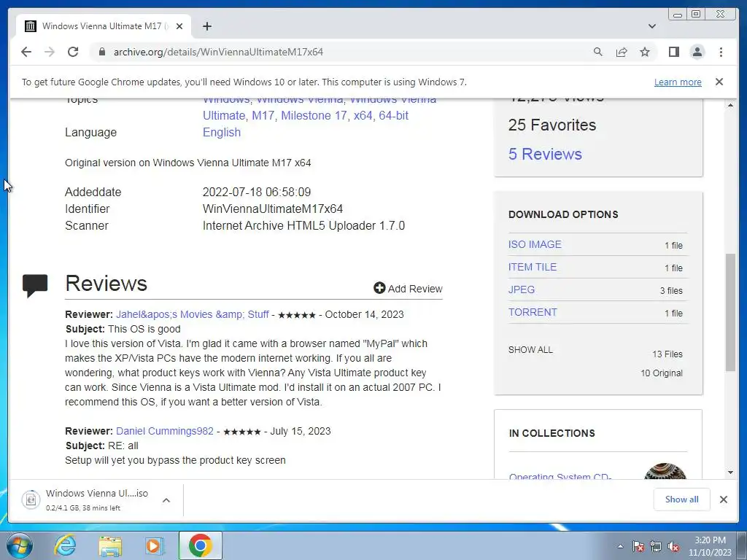Open a new tab
The height and width of the screenshot is (560, 747).
(x=206, y=26)
